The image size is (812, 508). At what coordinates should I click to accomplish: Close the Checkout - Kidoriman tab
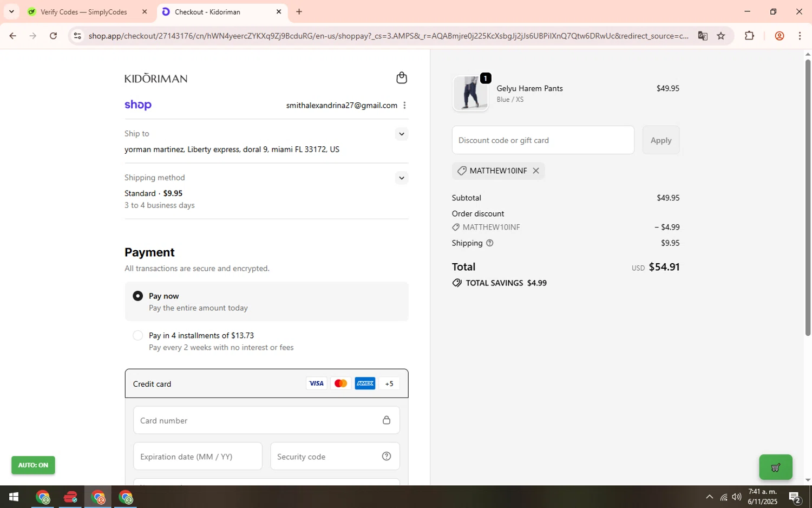tap(279, 11)
